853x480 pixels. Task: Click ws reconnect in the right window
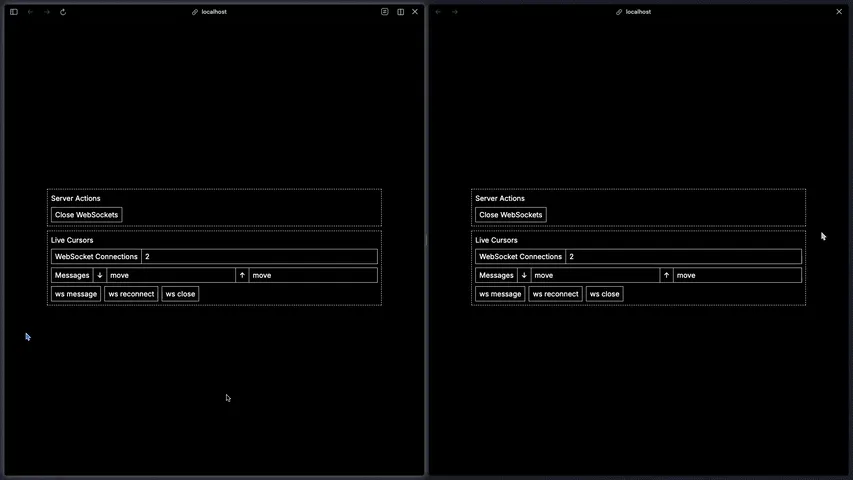555,294
